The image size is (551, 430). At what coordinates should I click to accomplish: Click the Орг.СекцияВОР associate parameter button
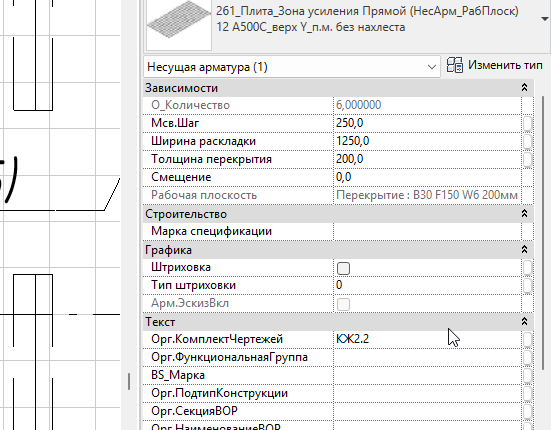[x=527, y=411]
